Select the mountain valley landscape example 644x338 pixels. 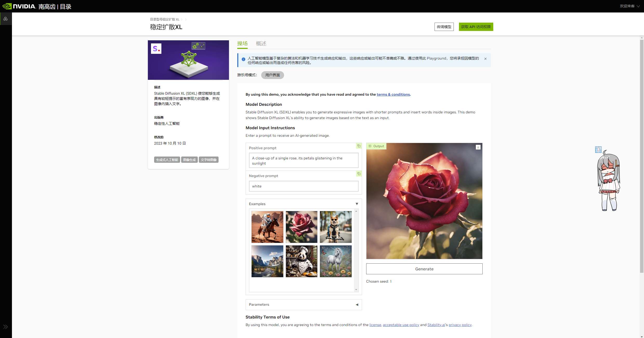[x=267, y=261]
